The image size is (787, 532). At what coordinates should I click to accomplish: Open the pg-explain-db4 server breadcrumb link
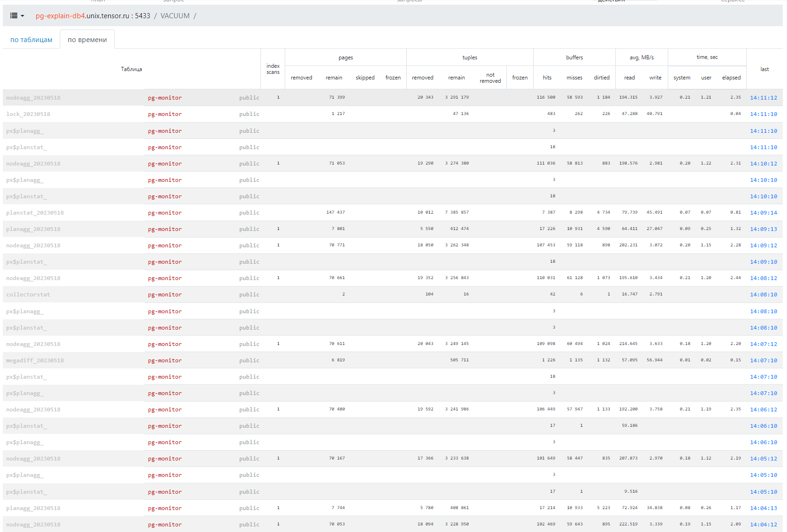click(x=93, y=16)
